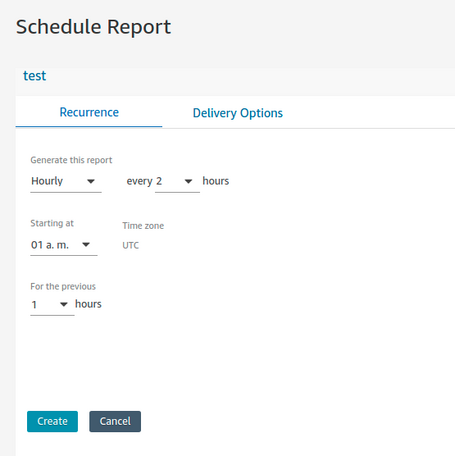Click the Create button
The height and width of the screenshot is (456, 455).
point(52,421)
